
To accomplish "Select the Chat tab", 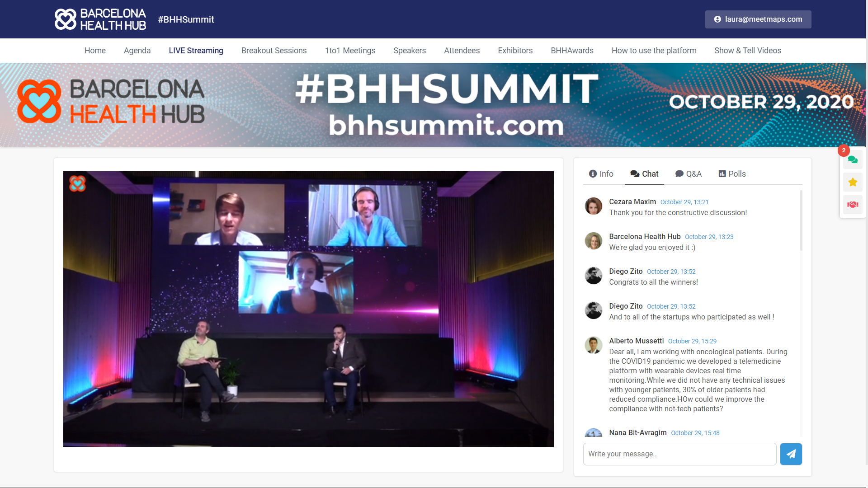I will point(644,174).
